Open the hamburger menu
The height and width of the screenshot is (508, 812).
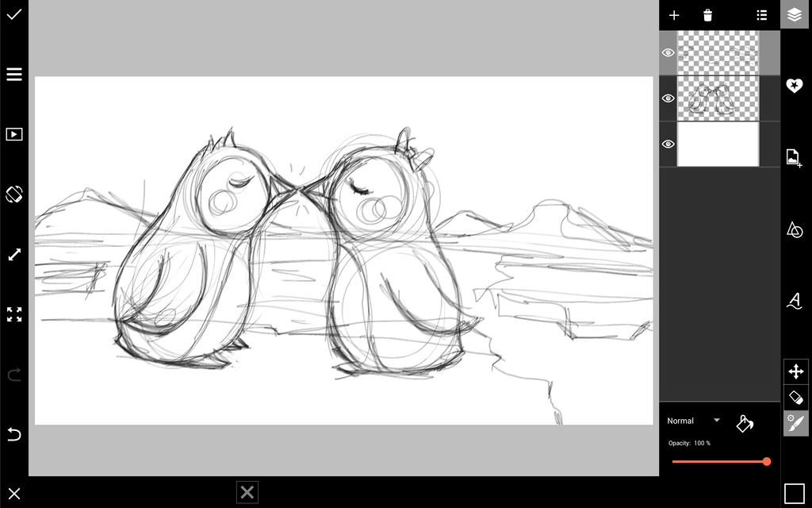click(14, 74)
